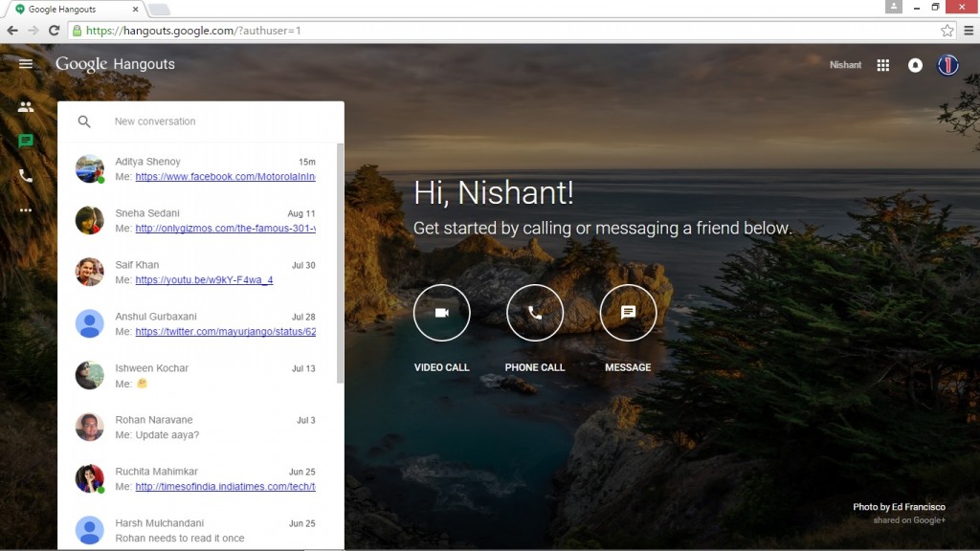This screenshot has width=980, height=551.
Task: Click Sneha Sedani's avatar
Action: (89, 221)
